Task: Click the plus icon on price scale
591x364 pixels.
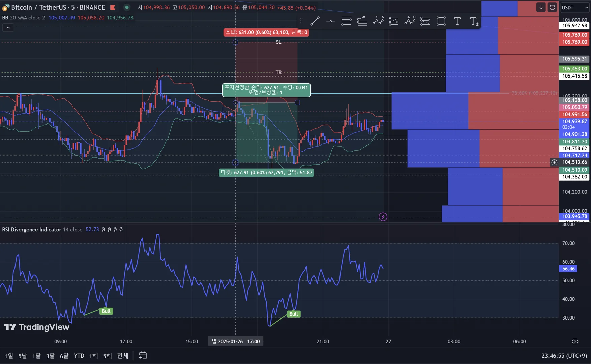Action: 554,162
